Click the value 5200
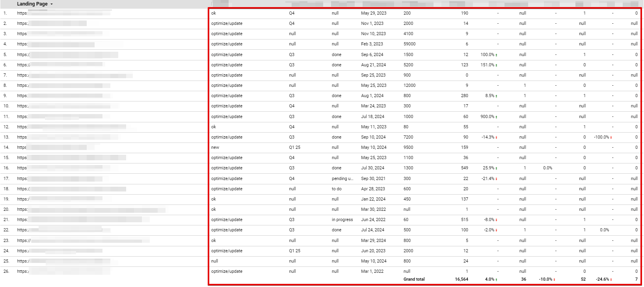The height and width of the screenshot is (287, 644). pos(408,65)
